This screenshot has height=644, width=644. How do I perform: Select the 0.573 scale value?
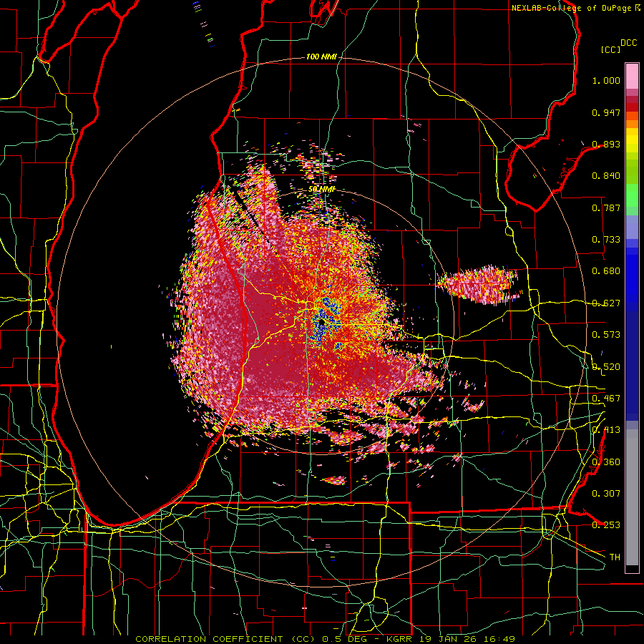tap(606, 335)
